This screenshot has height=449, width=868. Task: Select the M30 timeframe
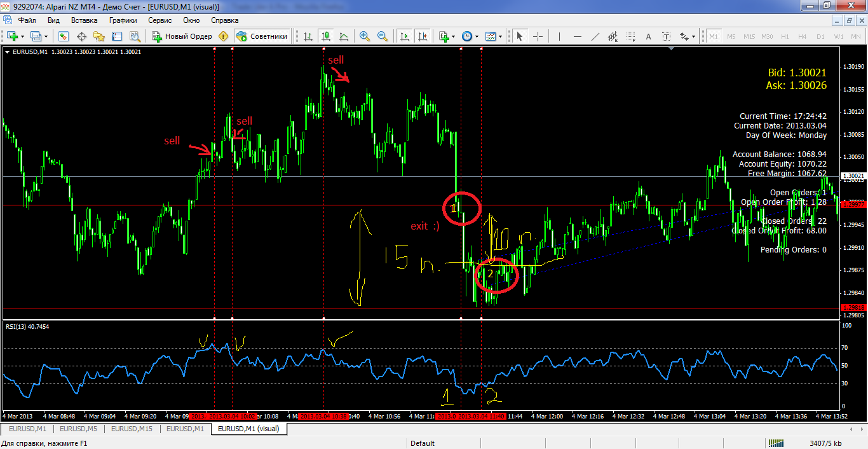[x=767, y=36]
